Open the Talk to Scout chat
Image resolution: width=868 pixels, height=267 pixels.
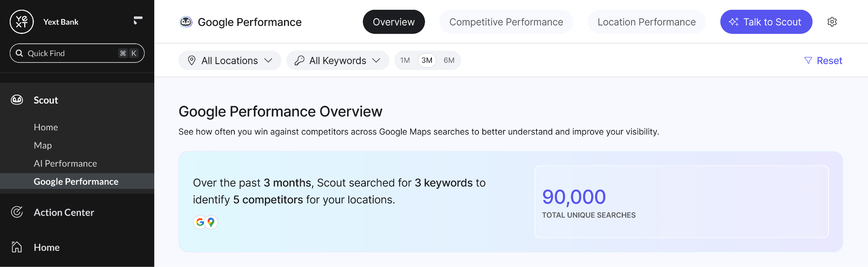[x=766, y=22]
